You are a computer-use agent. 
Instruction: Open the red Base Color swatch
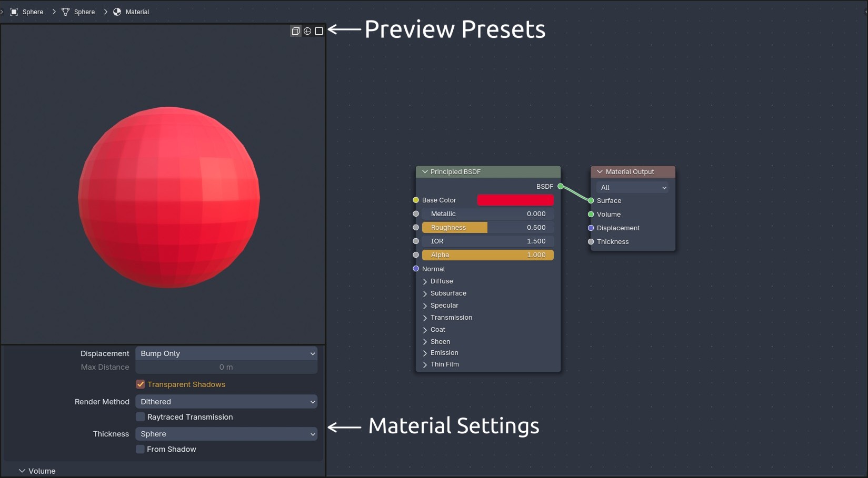(515, 200)
